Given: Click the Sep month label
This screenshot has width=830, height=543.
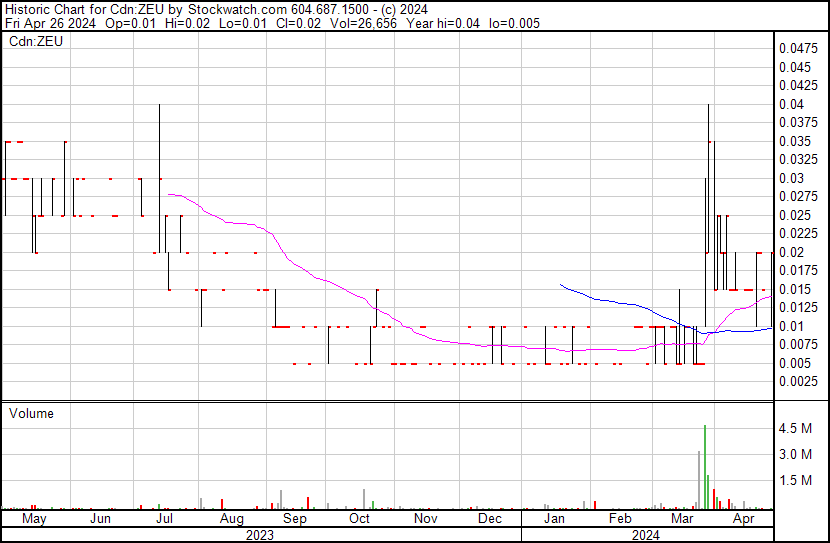Looking at the screenshot, I should 295,519.
